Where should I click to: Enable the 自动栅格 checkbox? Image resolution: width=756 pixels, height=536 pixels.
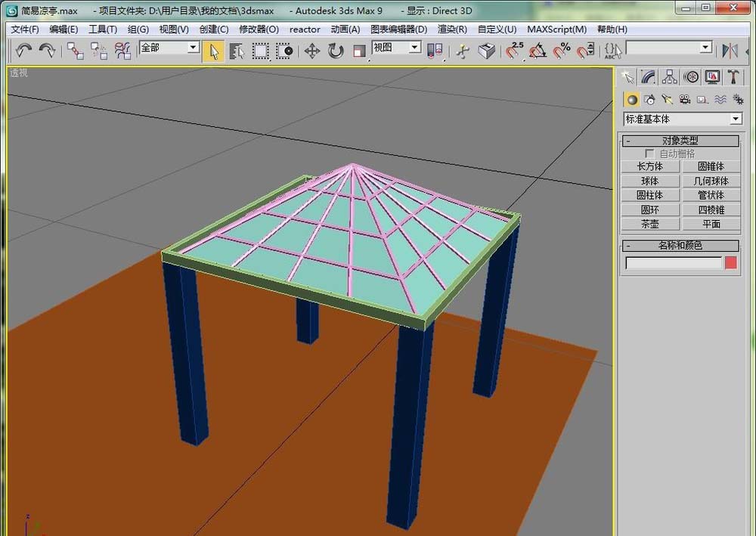649,153
